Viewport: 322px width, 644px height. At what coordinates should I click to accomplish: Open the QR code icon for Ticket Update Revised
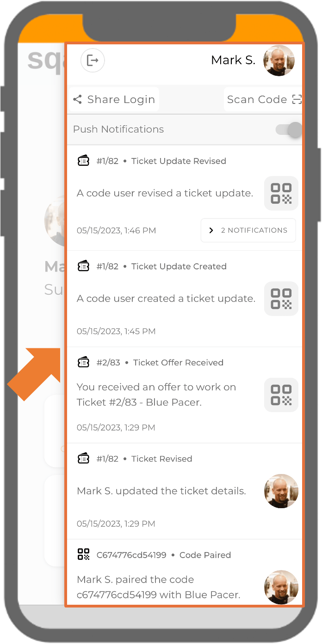281,193
